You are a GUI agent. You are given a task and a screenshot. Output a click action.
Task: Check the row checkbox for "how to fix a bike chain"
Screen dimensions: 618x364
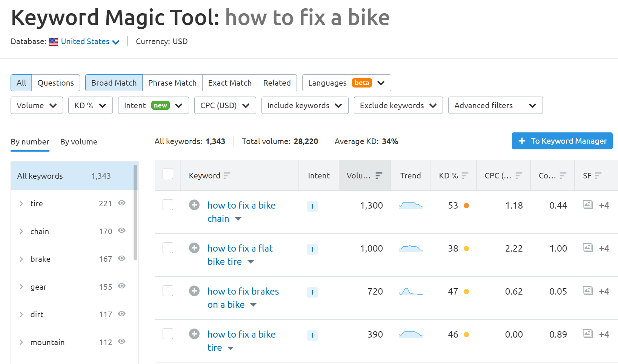[x=168, y=205]
